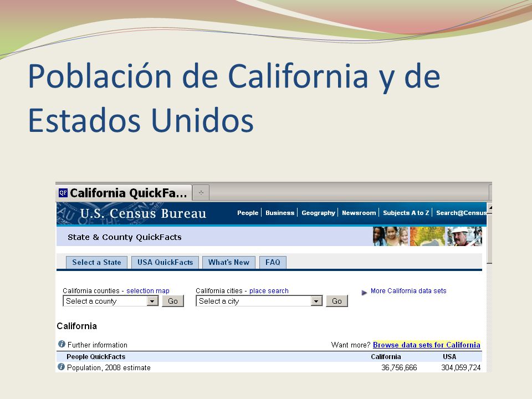Select the California QuickFacts browser tab
This screenshot has width=532, height=399.
coord(124,193)
